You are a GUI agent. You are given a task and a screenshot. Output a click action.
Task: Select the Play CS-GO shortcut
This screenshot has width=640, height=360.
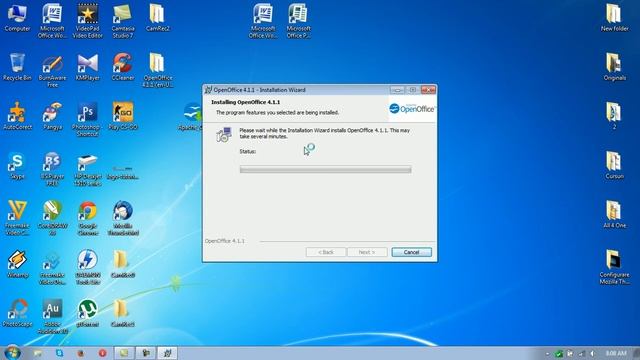(123, 116)
